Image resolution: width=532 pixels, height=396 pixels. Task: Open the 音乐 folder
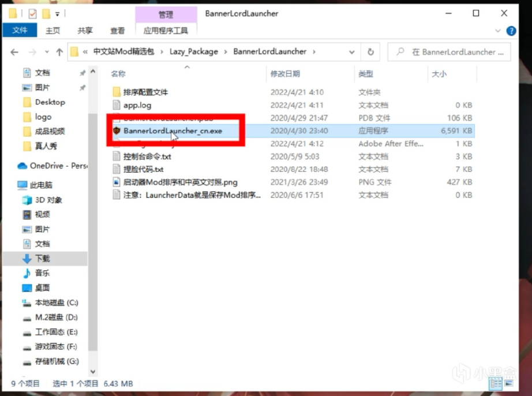(x=43, y=273)
